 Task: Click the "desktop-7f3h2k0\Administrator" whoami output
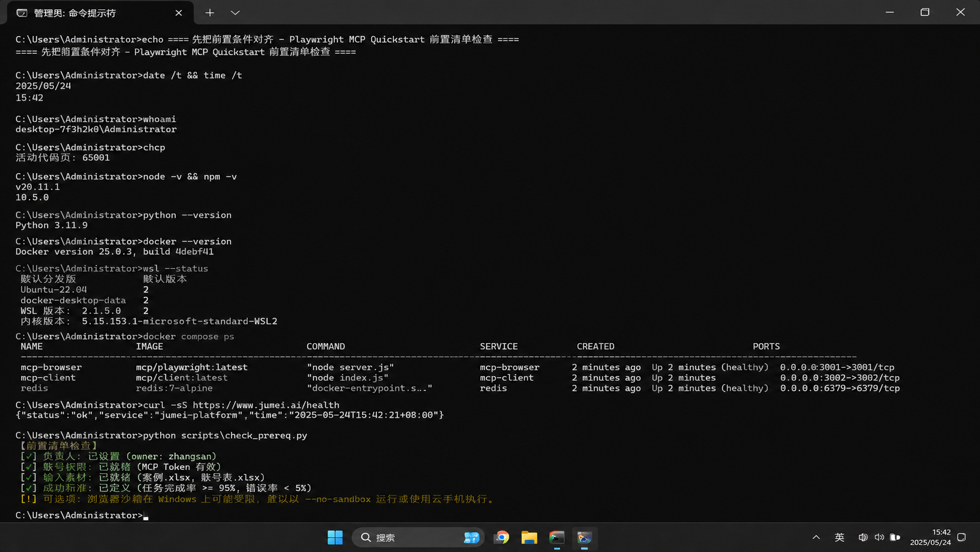click(x=96, y=130)
